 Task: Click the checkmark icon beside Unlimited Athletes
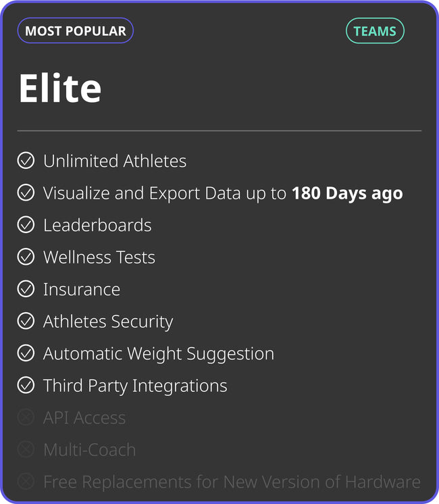(26, 161)
